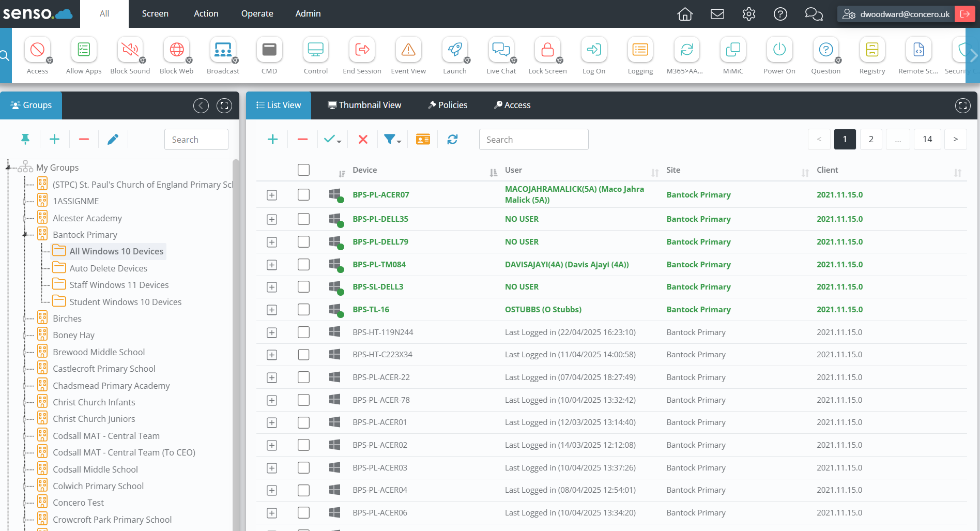The height and width of the screenshot is (531, 980).
Task: Click the refresh icon in list toolbar
Action: click(x=452, y=140)
